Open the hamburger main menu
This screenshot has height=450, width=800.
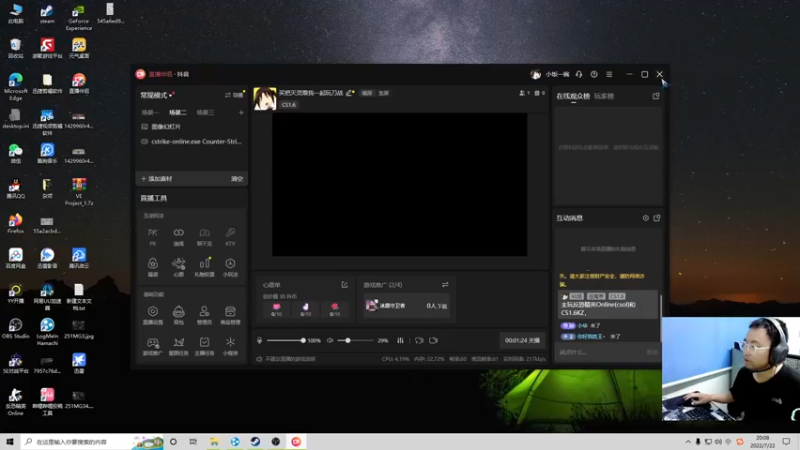pyautogui.click(x=609, y=74)
